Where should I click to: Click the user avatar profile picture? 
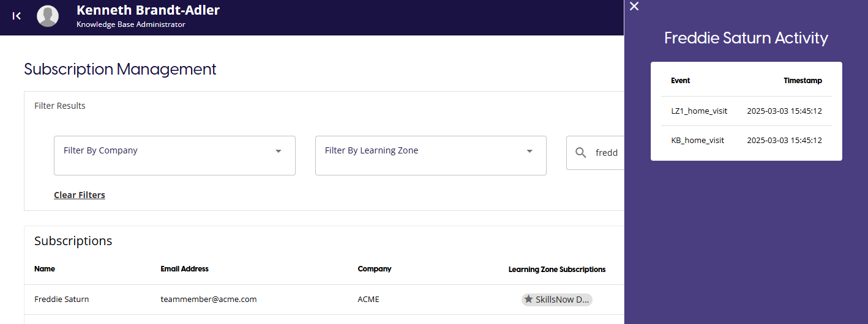click(x=48, y=16)
